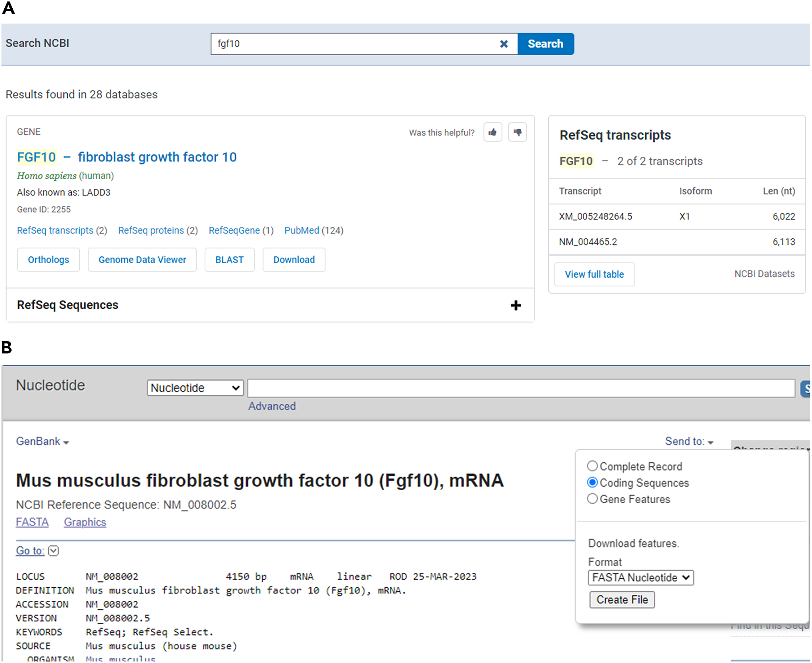Click the Transcript column header
This screenshot has height=663, width=812.
580,191
